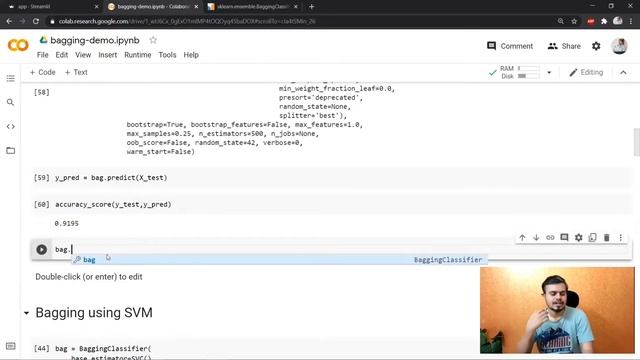Image resolution: width=640 pixels, height=360 pixels.
Task: Bookmark this page with the star icon
Action: (x=574, y=21)
